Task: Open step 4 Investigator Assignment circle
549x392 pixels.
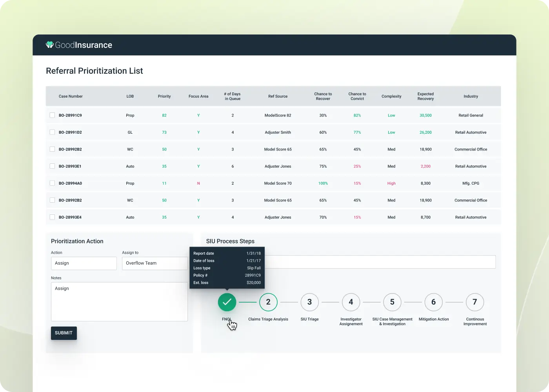Action: (x=351, y=302)
